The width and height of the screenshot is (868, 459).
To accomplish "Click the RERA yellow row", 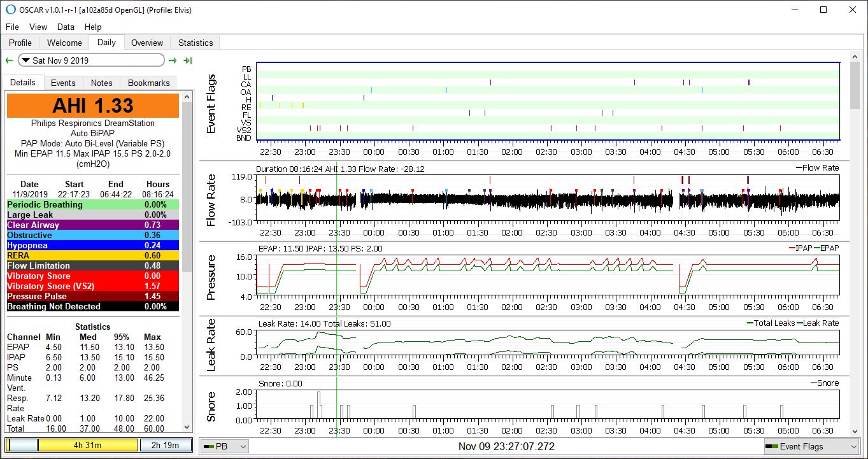I will point(93,255).
